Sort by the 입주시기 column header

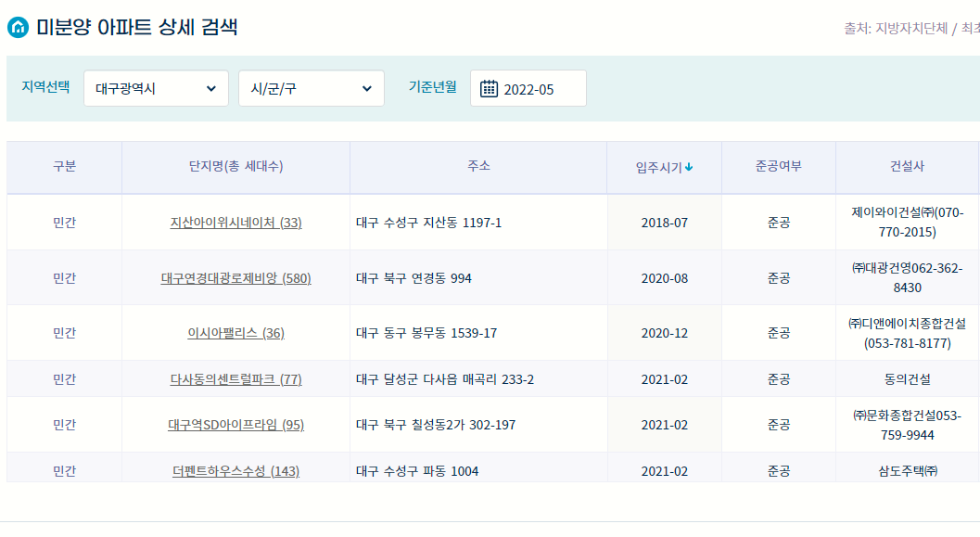(x=664, y=167)
